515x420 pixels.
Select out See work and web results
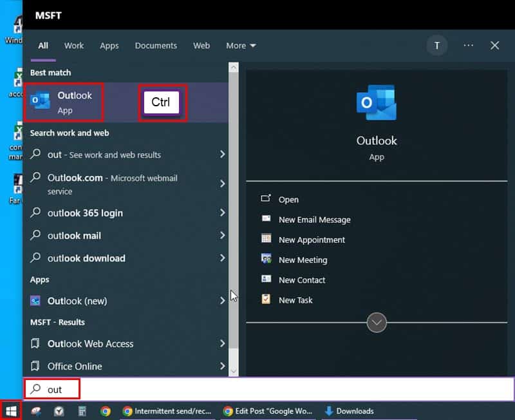[126, 154]
